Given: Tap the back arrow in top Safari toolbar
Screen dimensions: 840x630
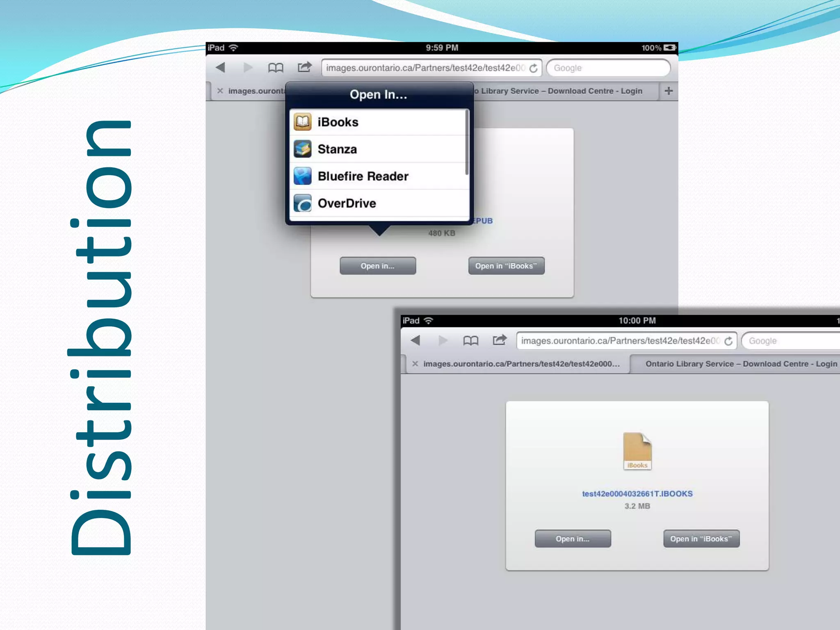Looking at the screenshot, I should [221, 67].
